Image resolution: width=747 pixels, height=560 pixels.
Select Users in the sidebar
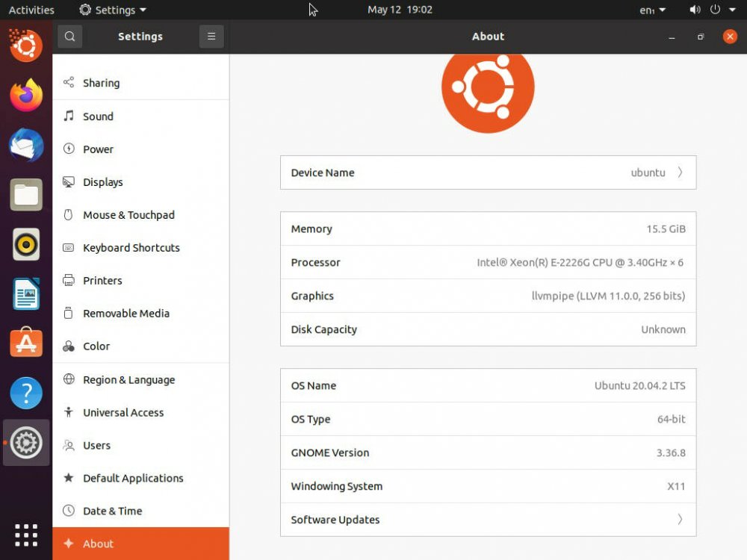(141, 445)
